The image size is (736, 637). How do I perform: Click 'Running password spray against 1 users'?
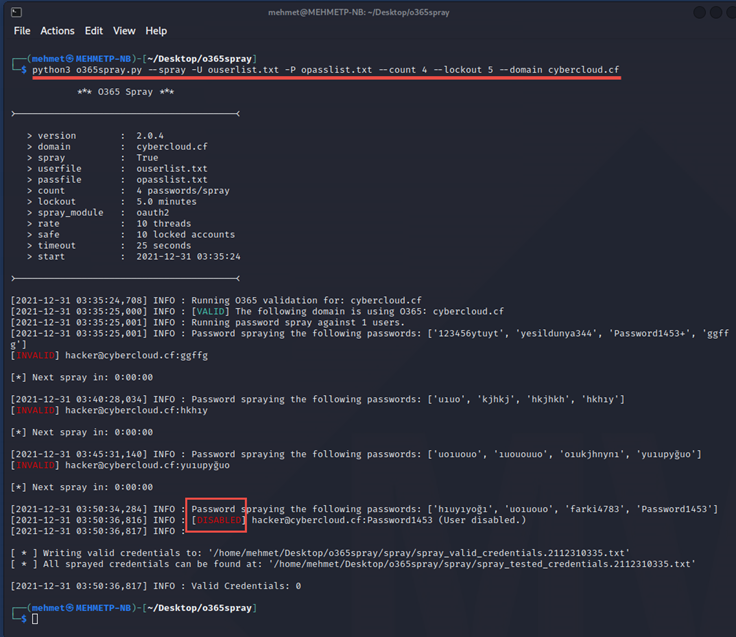[x=298, y=322]
